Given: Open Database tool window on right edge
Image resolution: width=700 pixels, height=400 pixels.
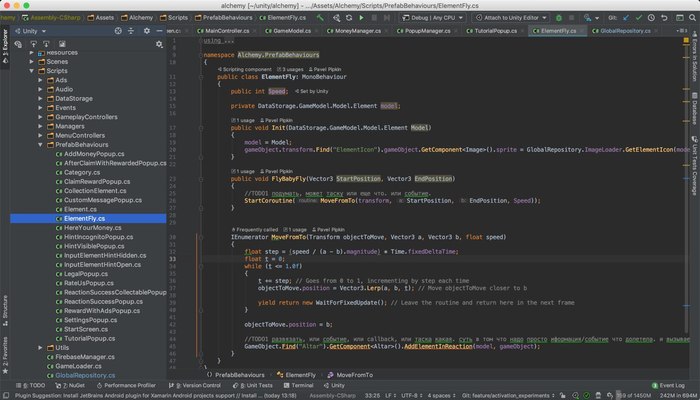Looking at the screenshot, I should pos(694,110).
